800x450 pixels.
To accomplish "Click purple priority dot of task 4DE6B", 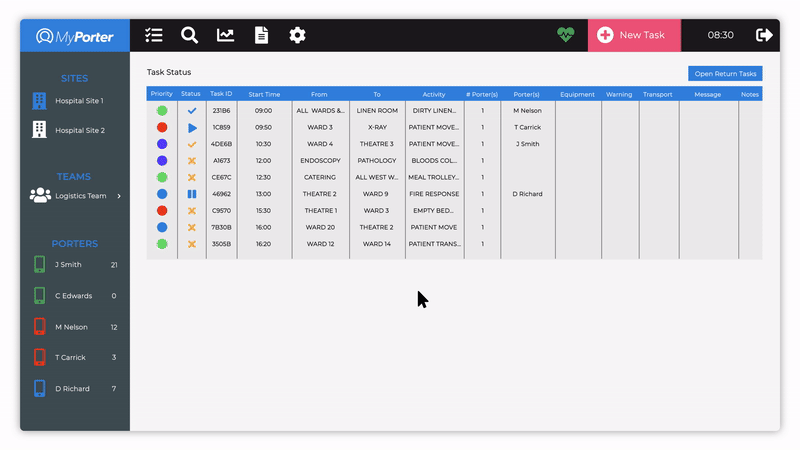I will (x=162, y=144).
